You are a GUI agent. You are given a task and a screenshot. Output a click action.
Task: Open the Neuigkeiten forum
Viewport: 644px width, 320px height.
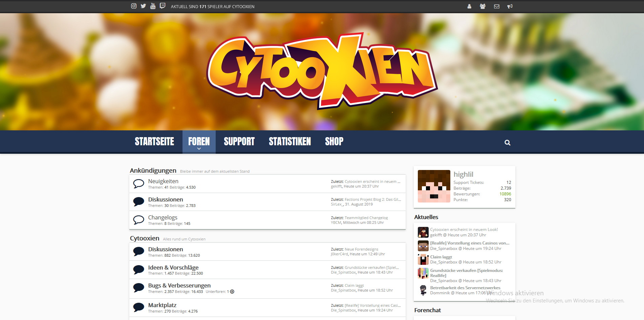163,181
